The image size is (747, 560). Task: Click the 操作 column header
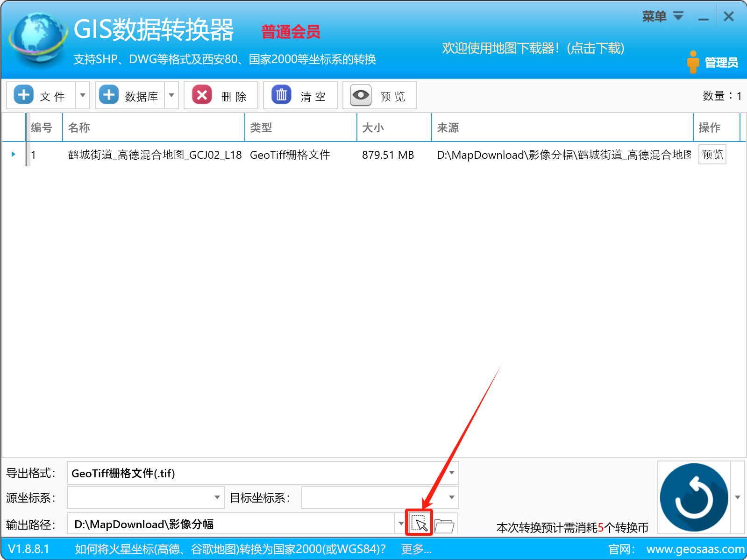tap(717, 128)
